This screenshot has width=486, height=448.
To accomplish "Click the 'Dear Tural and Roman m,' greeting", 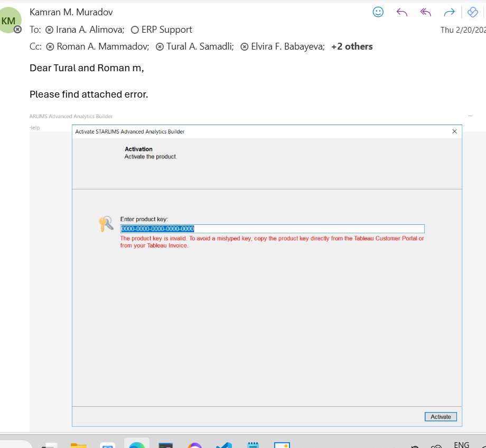I will coord(87,68).
